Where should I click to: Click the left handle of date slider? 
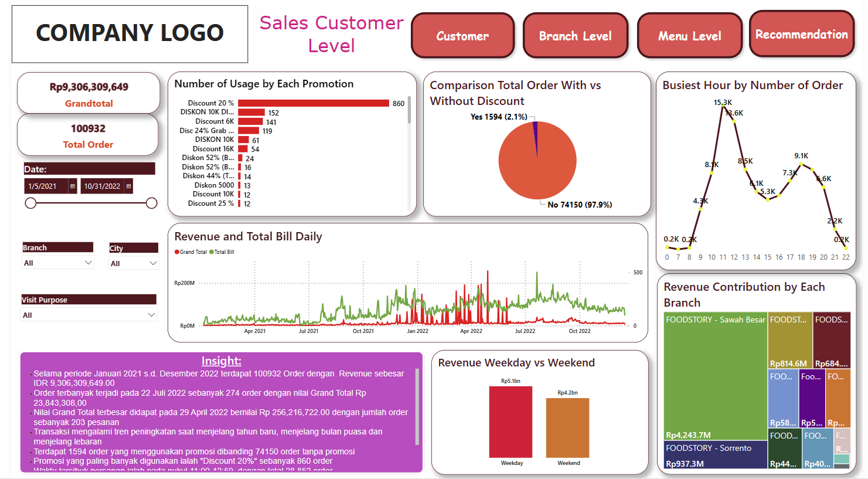pos(31,203)
